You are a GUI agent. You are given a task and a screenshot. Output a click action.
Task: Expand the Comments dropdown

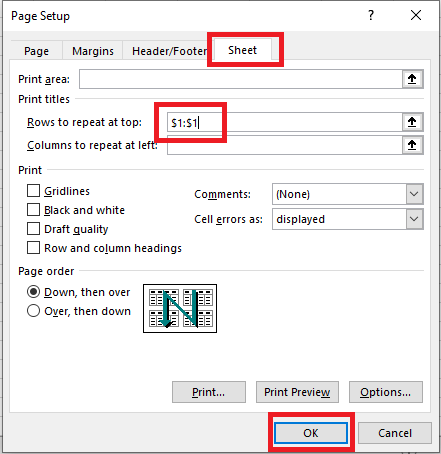414,194
